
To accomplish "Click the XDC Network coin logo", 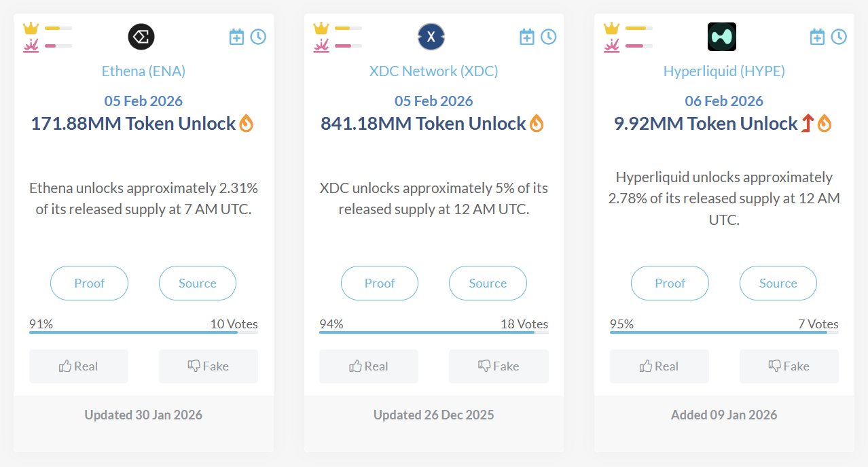I will (431, 37).
